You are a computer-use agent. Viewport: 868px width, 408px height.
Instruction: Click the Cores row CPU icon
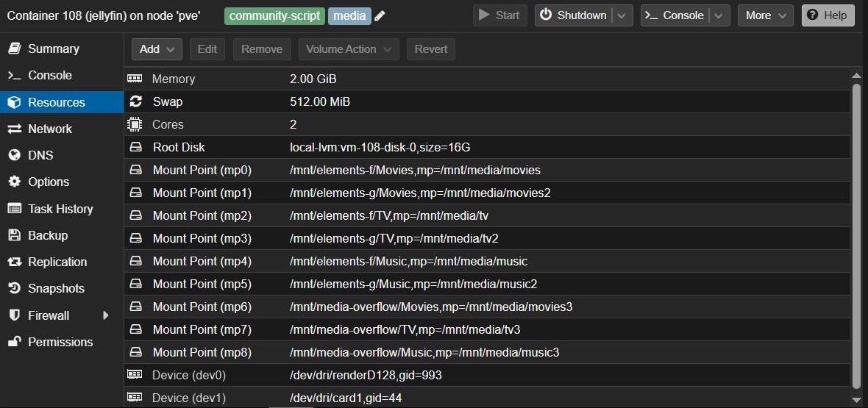(x=135, y=124)
